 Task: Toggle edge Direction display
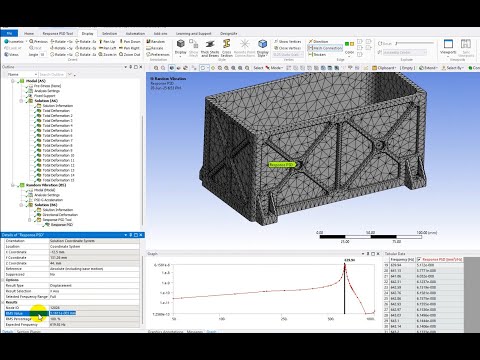pyautogui.click(x=318, y=41)
